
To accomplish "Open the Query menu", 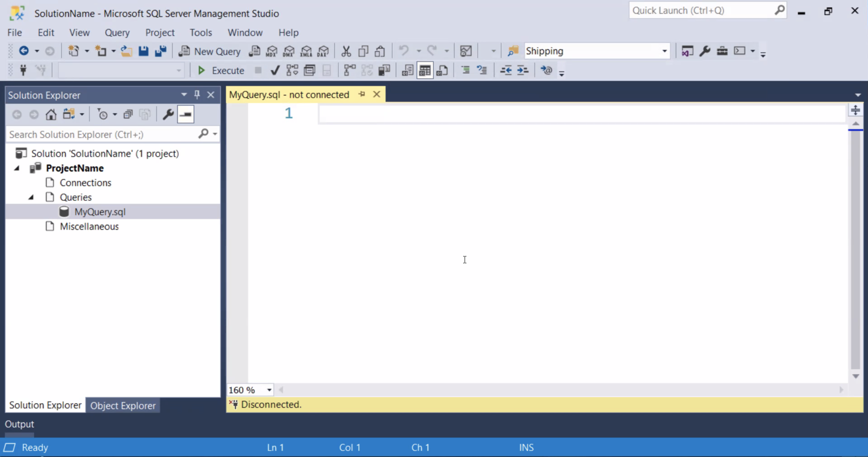I will (117, 32).
